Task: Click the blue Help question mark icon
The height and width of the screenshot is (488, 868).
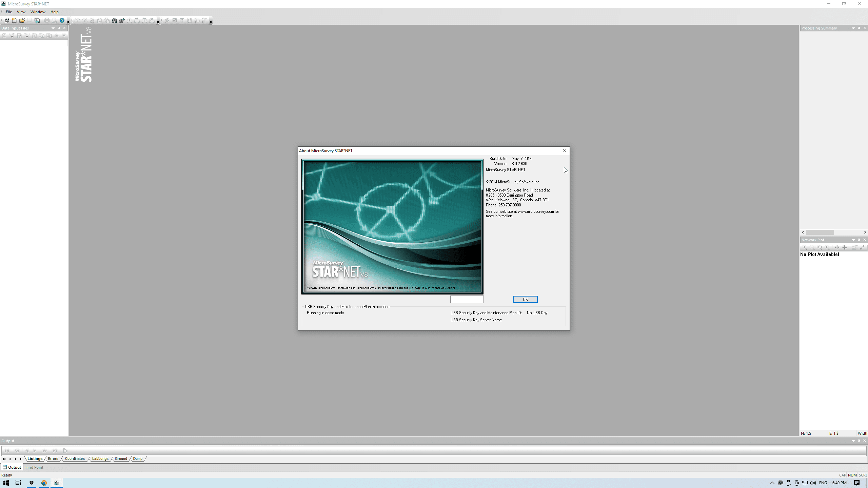Action: click(x=62, y=20)
